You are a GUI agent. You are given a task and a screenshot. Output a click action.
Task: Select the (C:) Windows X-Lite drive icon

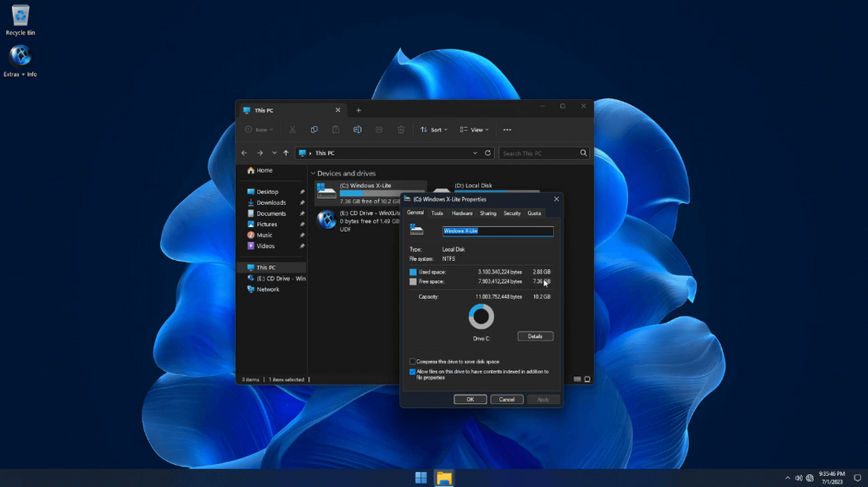coord(326,191)
